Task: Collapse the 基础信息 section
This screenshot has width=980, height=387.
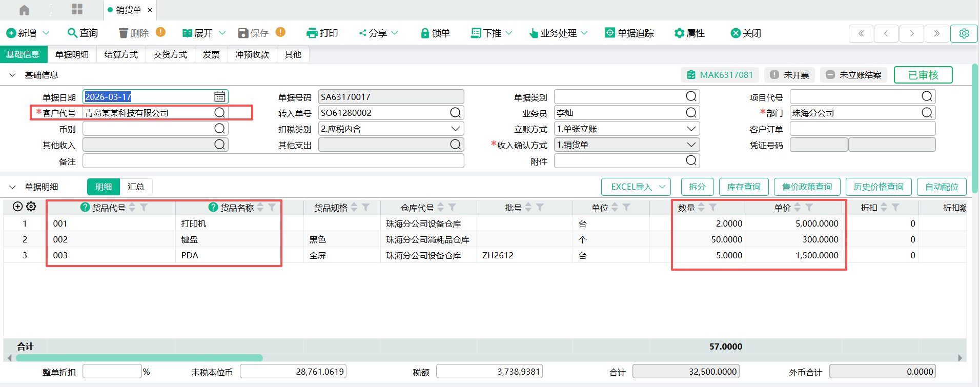Action: coord(12,75)
